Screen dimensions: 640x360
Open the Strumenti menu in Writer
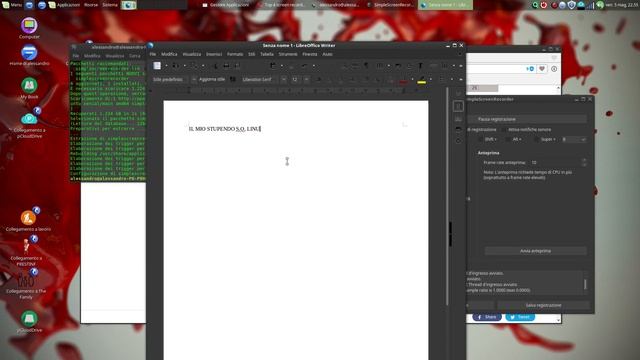pyautogui.click(x=288, y=54)
